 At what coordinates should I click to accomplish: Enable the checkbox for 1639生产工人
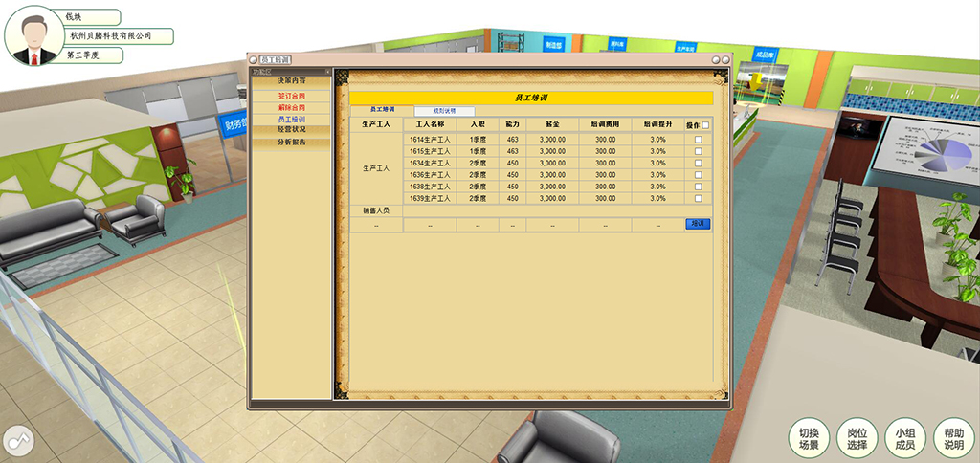coord(698,199)
